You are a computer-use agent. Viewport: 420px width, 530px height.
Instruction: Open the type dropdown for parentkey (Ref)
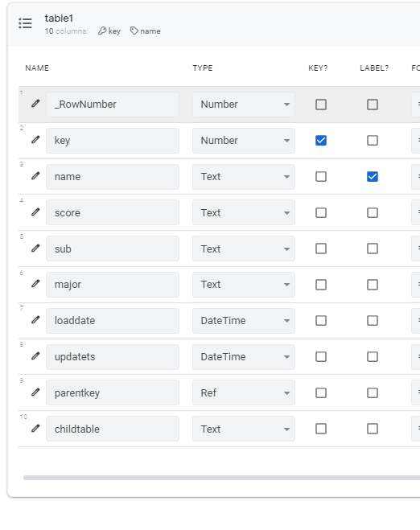[244, 392]
